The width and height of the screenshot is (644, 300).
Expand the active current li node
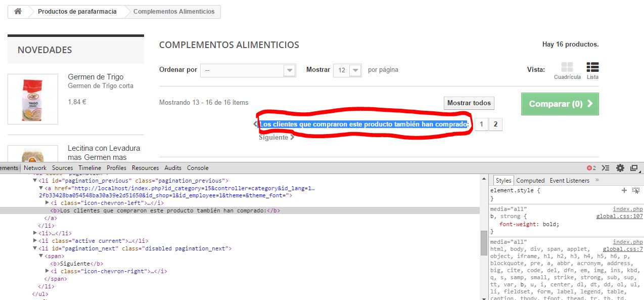35,241
